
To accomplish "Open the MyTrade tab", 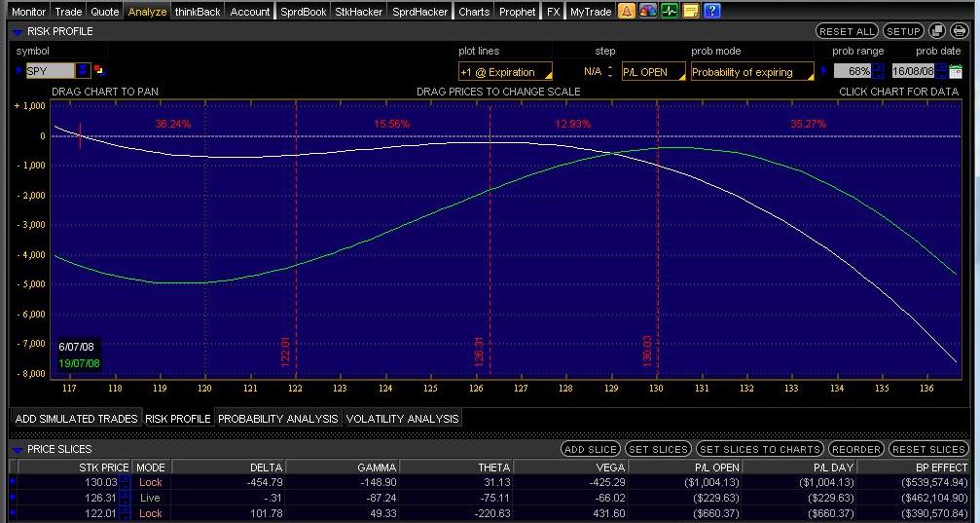I will click(591, 12).
